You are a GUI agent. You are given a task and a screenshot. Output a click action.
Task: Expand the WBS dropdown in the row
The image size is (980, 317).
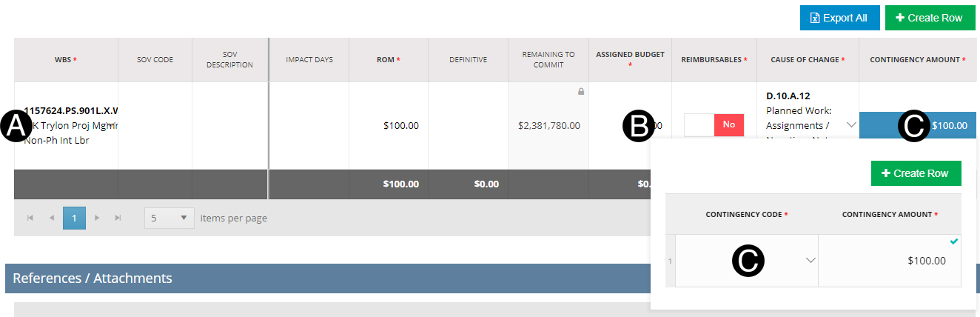pyautogui.click(x=110, y=126)
